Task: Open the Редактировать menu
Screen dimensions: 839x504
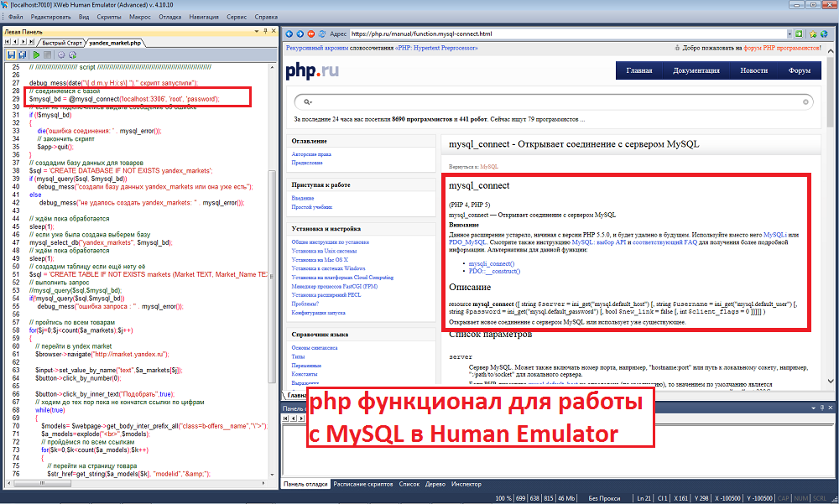Action: [50, 17]
